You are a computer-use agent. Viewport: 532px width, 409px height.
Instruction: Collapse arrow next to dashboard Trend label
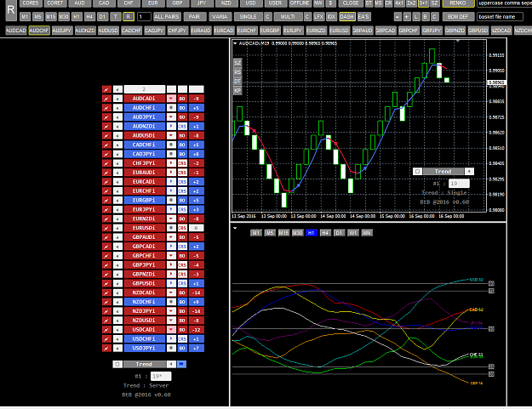pyautogui.click(x=171, y=364)
